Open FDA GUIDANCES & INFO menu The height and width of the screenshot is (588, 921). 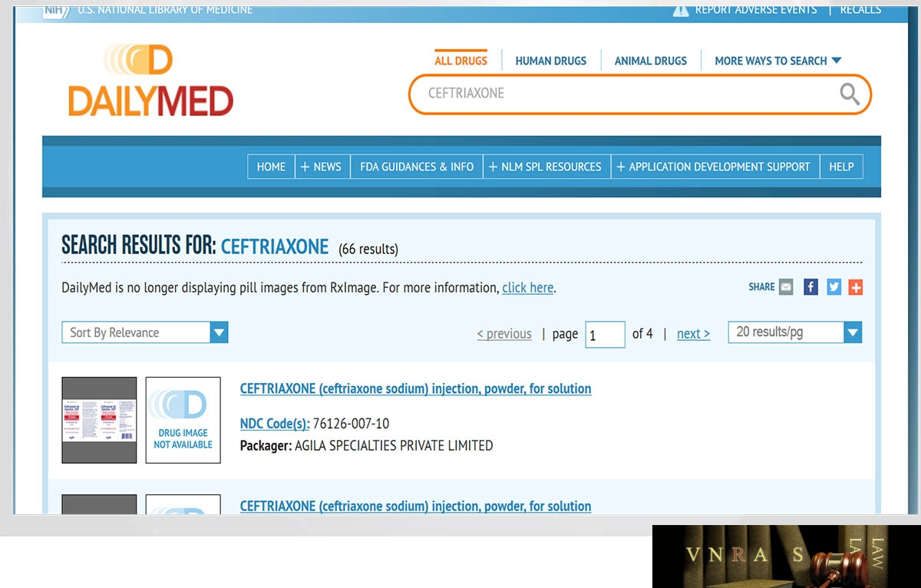click(417, 167)
